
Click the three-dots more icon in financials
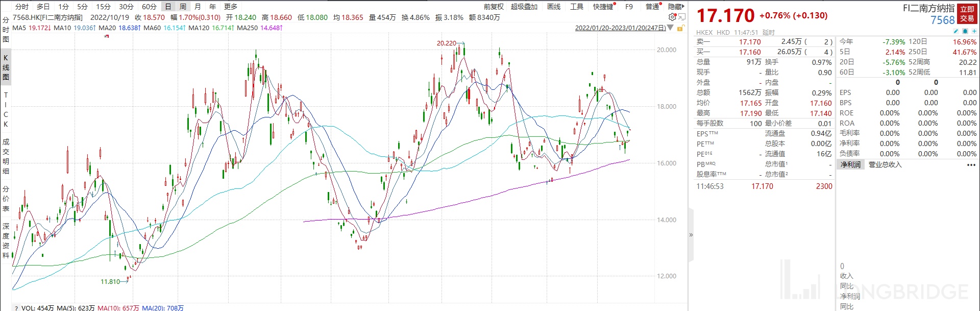971,165
